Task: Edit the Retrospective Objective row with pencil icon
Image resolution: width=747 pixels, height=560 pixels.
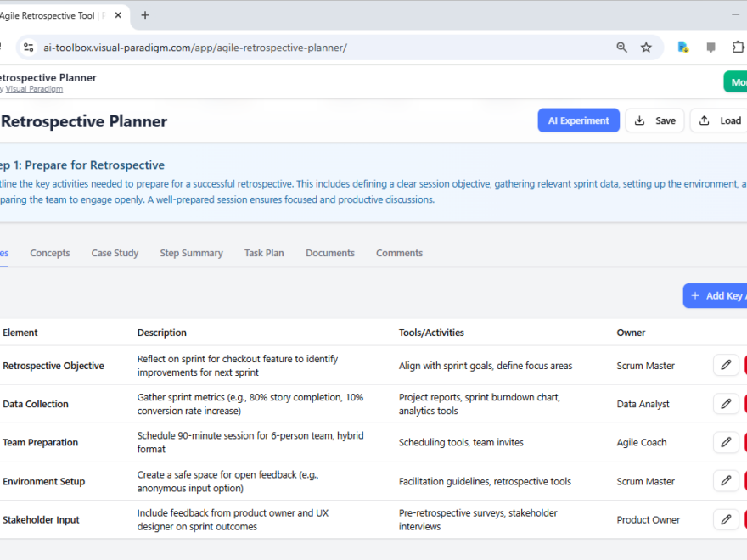Action: point(726,365)
